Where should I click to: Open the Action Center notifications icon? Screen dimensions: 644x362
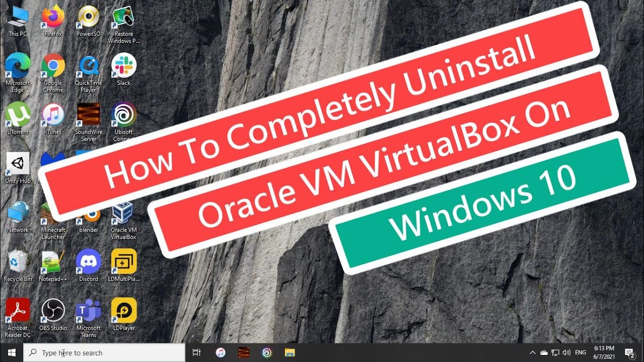(629, 352)
